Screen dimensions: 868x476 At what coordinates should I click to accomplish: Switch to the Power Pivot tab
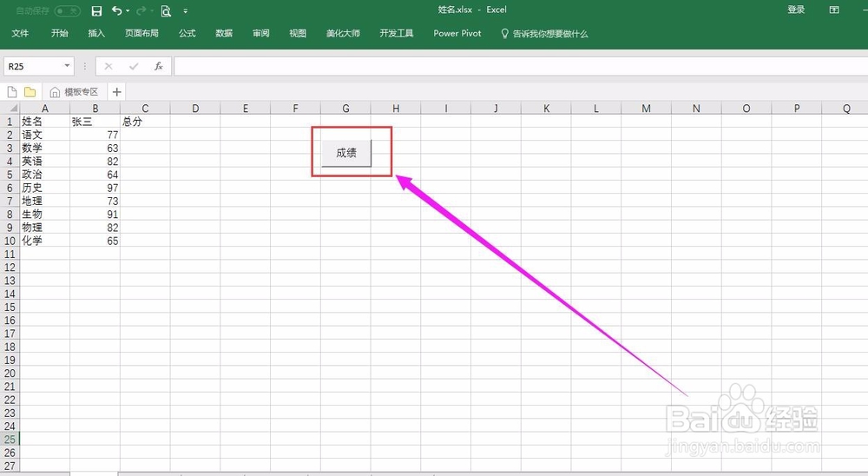click(457, 33)
